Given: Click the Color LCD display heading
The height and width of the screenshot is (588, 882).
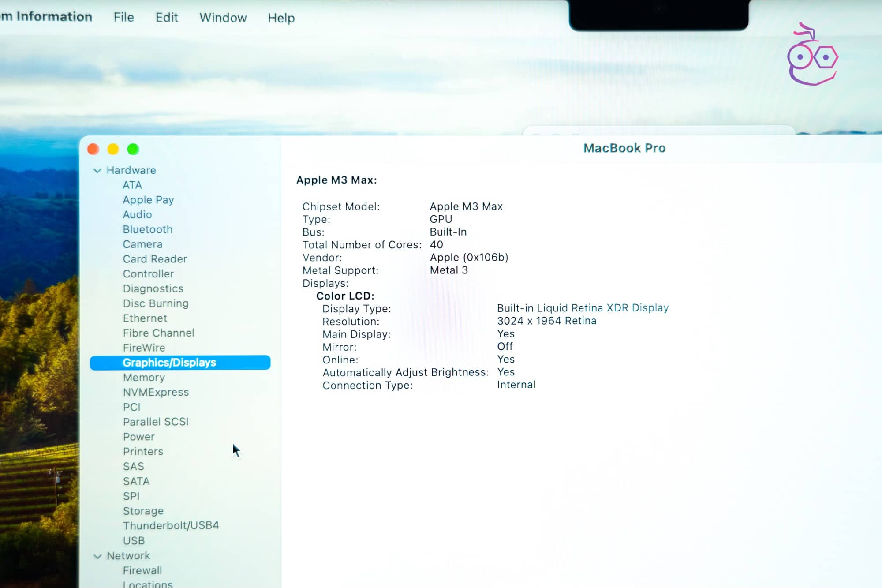Looking at the screenshot, I should pos(345,296).
